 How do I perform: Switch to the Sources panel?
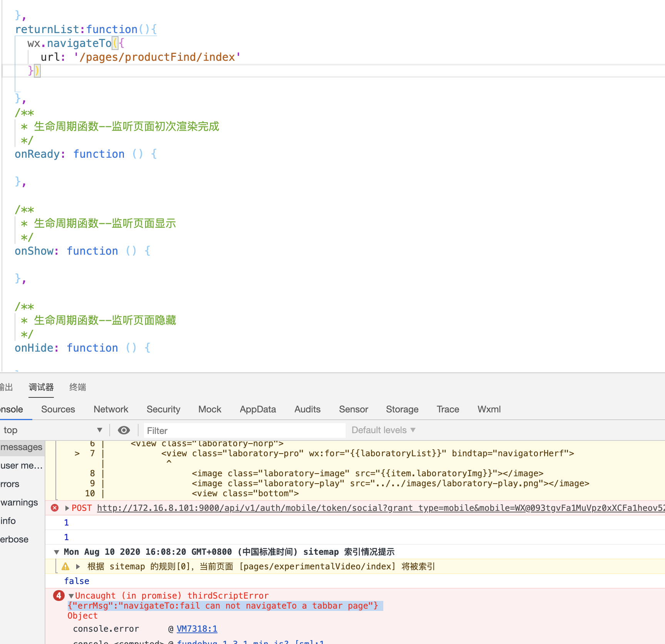pos(58,409)
